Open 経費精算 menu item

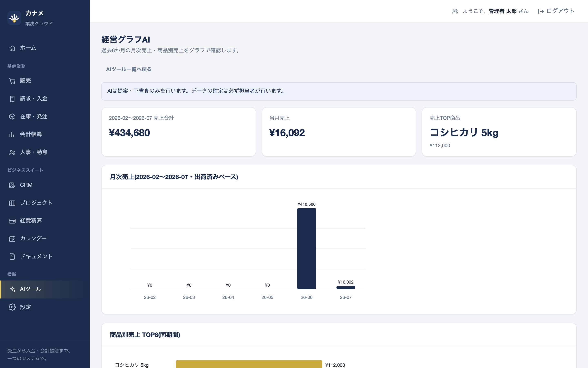(x=45, y=221)
